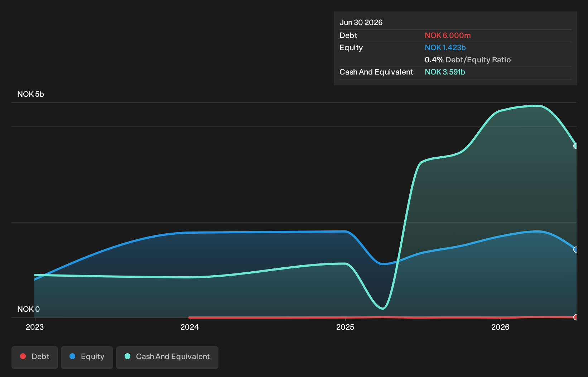Click the blue Equity end data point
588x377 pixels.
(575, 249)
